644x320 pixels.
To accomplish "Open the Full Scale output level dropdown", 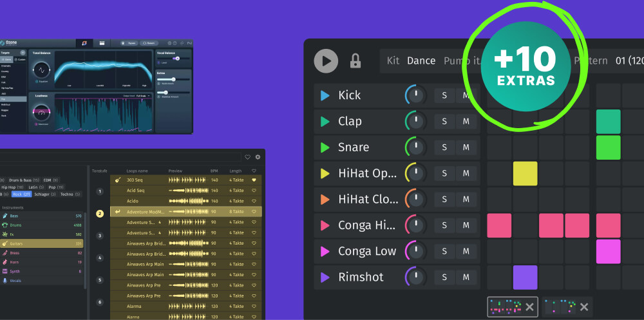I will (144, 96).
